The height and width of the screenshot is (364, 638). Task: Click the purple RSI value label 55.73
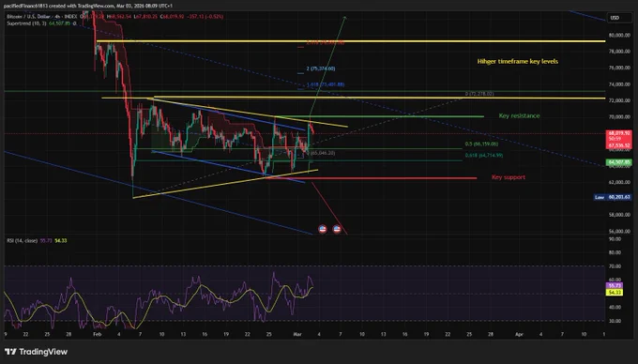click(614, 286)
